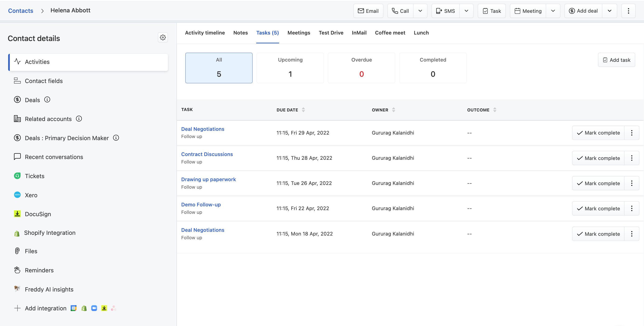644x326 pixels.
Task: Mark Contract Discussions complete
Action: click(x=598, y=158)
